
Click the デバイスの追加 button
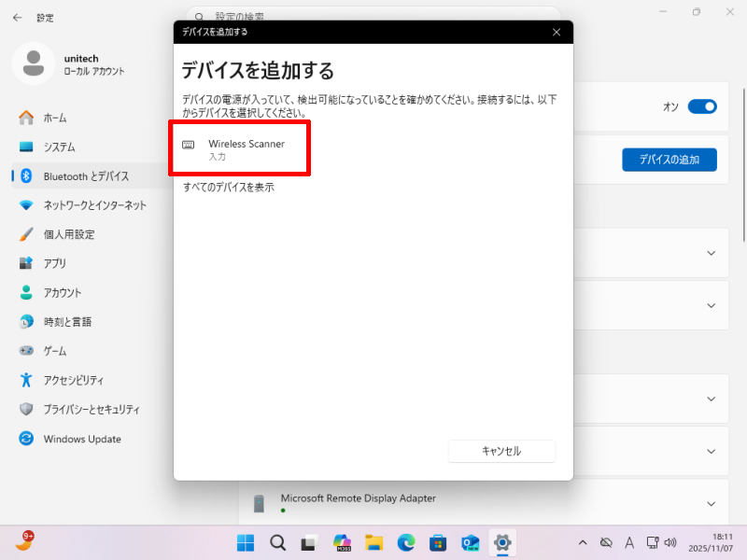tap(669, 160)
